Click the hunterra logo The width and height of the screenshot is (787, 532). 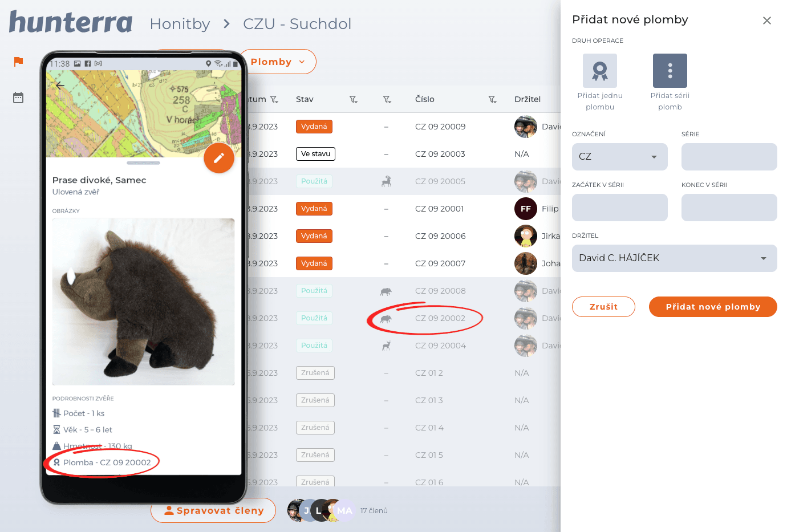71,22
